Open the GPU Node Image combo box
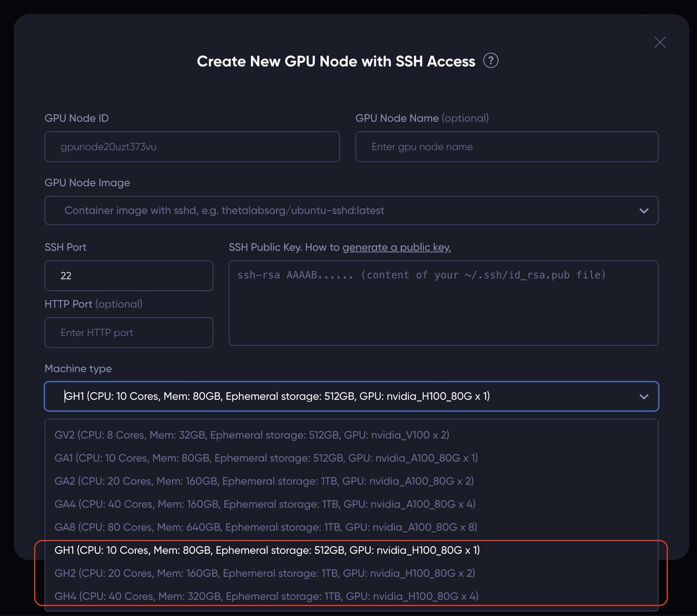This screenshot has height=616, width=697. pos(351,210)
